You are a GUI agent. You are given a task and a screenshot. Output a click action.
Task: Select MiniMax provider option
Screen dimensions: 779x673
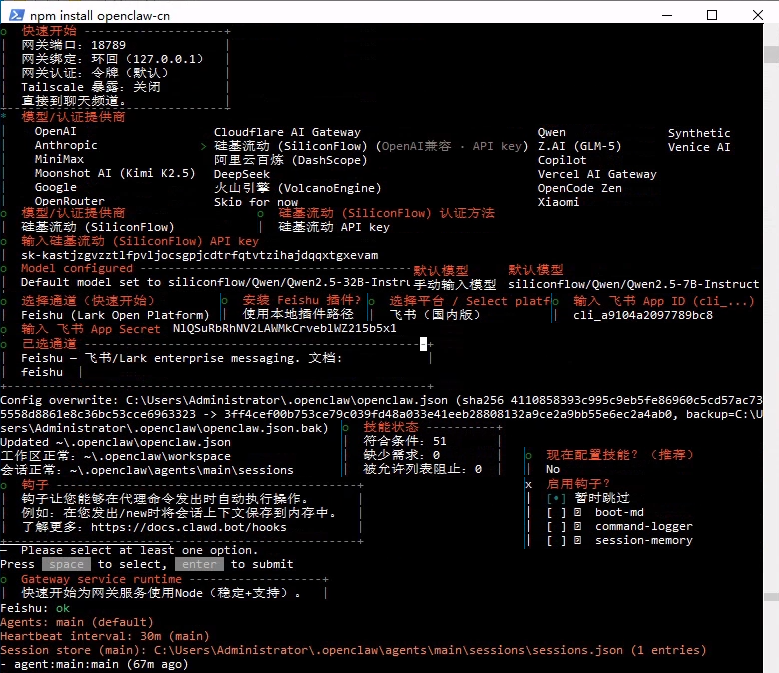click(59, 159)
